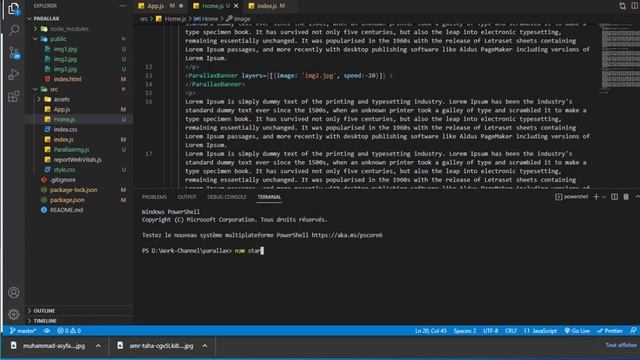
Task: Open the Search view
Action: click(14, 30)
